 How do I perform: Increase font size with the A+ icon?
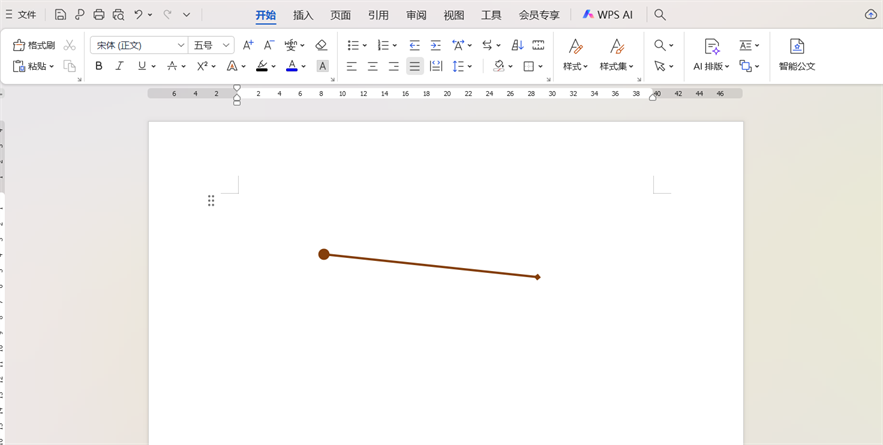coord(248,45)
